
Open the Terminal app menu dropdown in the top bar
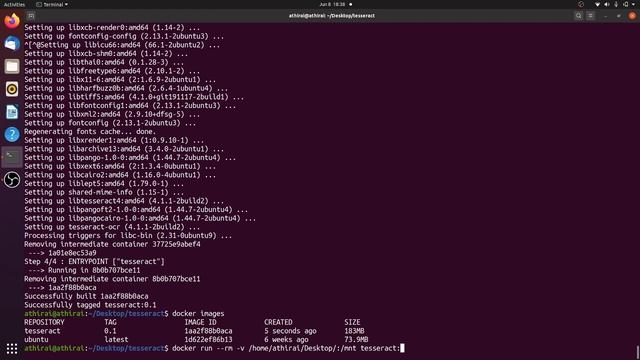pyautogui.click(x=52, y=4)
